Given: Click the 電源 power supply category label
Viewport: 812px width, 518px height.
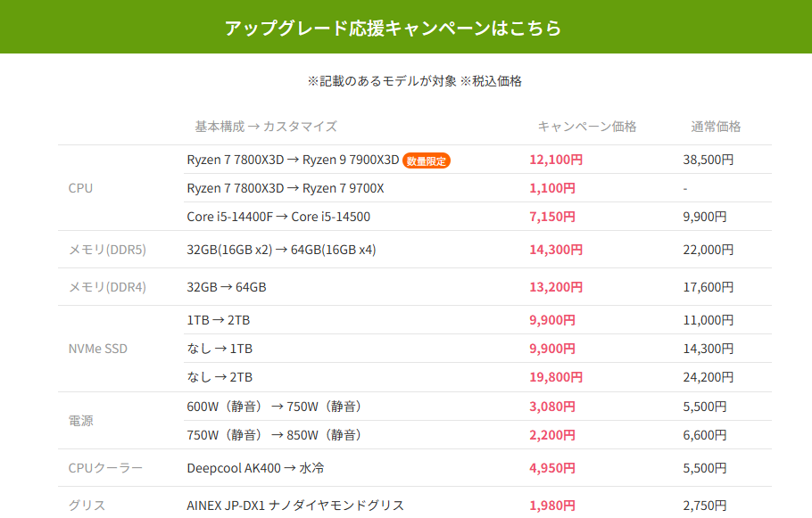Looking at the screenshot, I should tap(81, 420).
